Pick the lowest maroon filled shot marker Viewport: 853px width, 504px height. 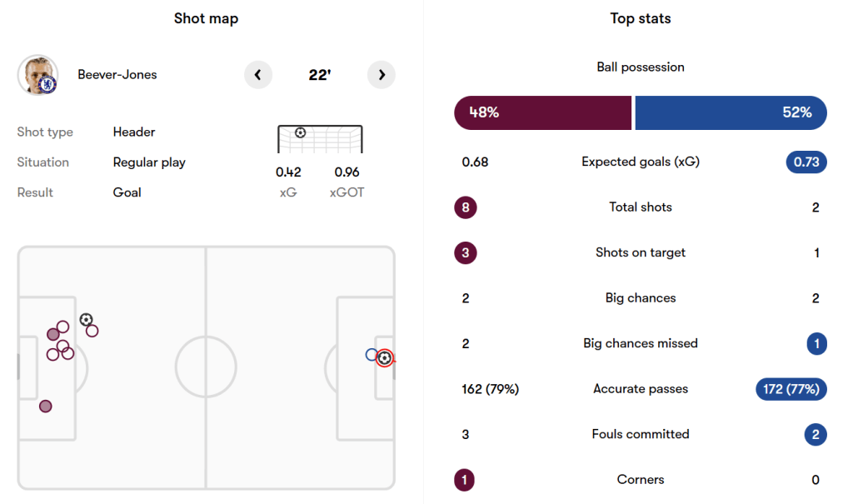coord(46,407)
